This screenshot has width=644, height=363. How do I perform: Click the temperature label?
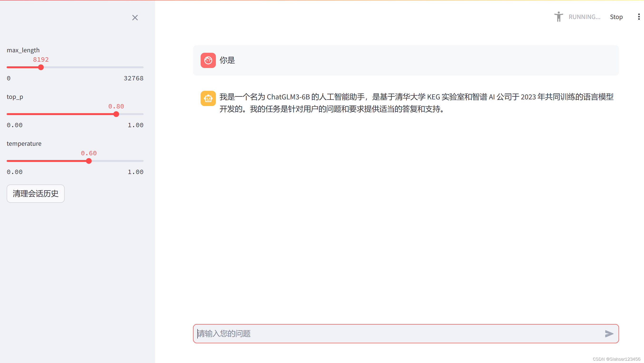pos(24,144)
